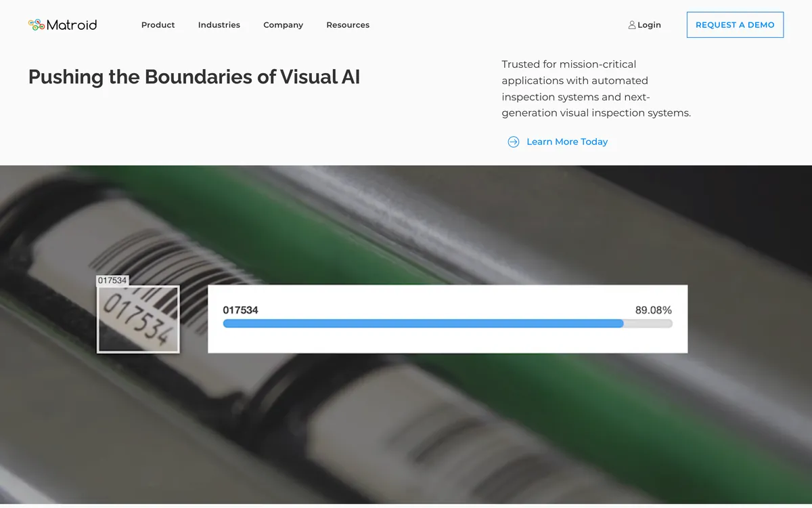812x508 pixels.
Task: Click the Login link
Action: [645, 25]
